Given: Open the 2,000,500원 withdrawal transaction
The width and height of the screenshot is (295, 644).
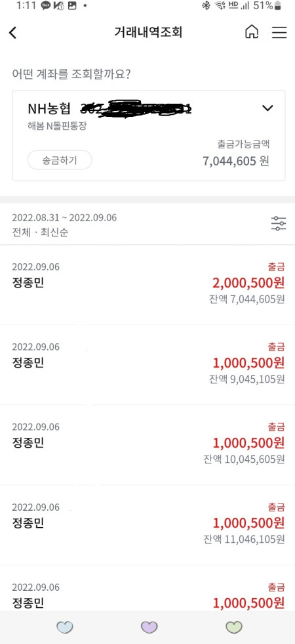Looking at the screenshot, I should click(147, 285).
